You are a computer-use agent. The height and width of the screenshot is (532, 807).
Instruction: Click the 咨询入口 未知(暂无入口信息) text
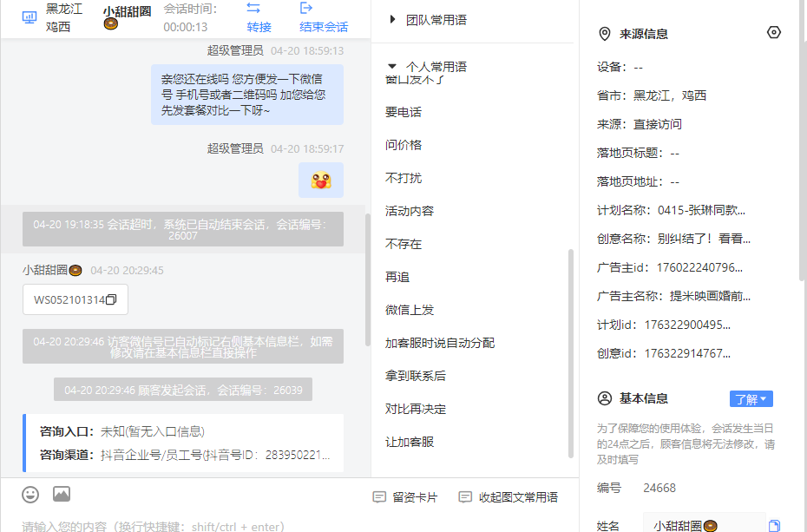[153, 431]
